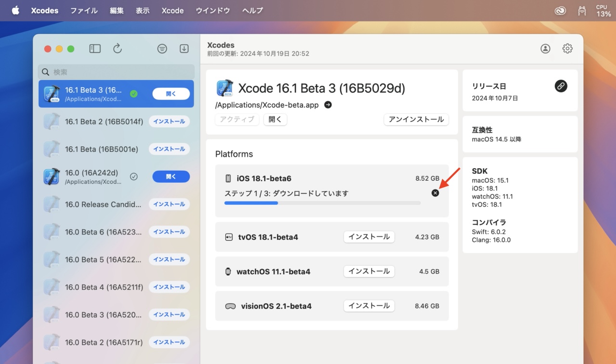The height and width of the screenshot is (364, 616).
Task: Click the 16.0 (16A242d) sidebar app icon
Action: coord(51,176)
